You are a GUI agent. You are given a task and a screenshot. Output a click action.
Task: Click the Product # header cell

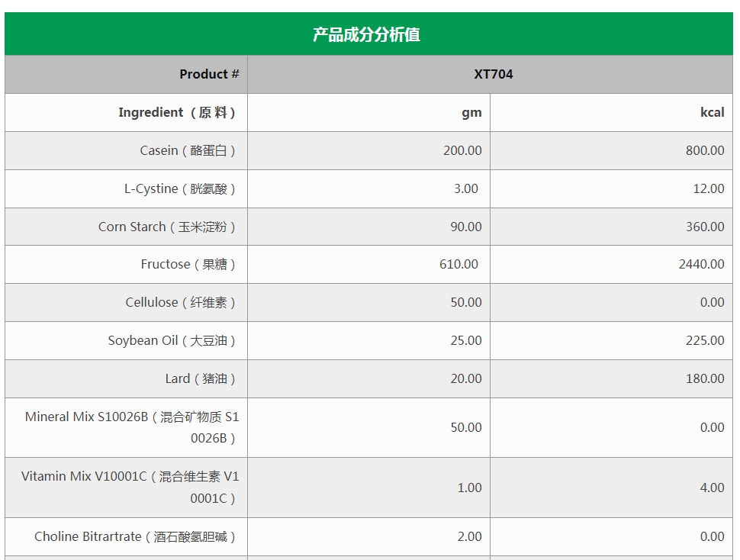126,74
